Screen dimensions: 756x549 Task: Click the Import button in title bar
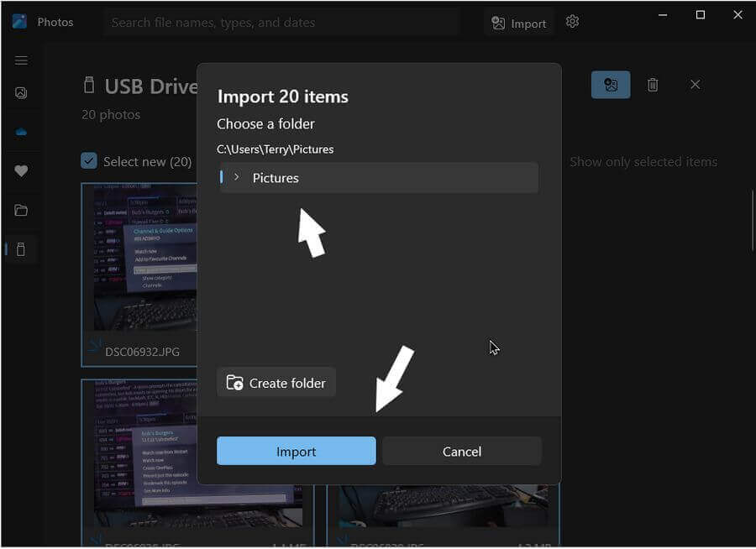(x=519, y=23)
